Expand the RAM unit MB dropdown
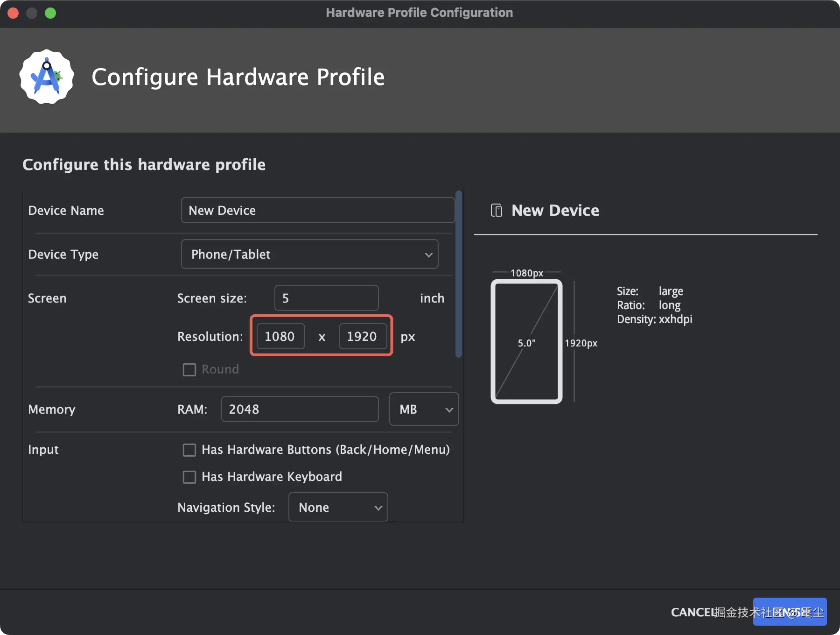The height and width of the screenshot is (635, 840). pos(424,409)
